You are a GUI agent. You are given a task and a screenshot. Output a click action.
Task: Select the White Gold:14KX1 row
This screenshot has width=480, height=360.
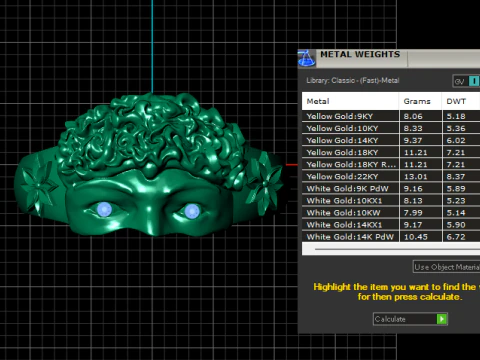coord(391,225)
